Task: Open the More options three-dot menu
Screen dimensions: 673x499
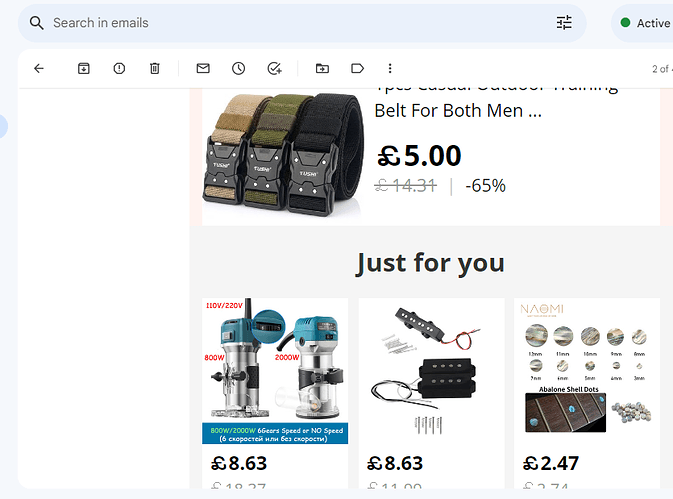Action: pos(390,68)
